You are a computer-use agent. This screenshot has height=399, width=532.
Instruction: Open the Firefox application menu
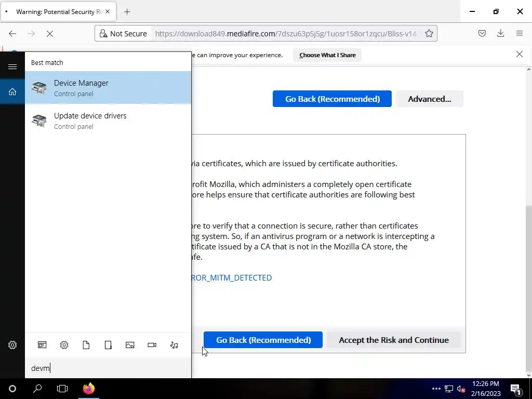pyautogui.click(x=520, y=33)
